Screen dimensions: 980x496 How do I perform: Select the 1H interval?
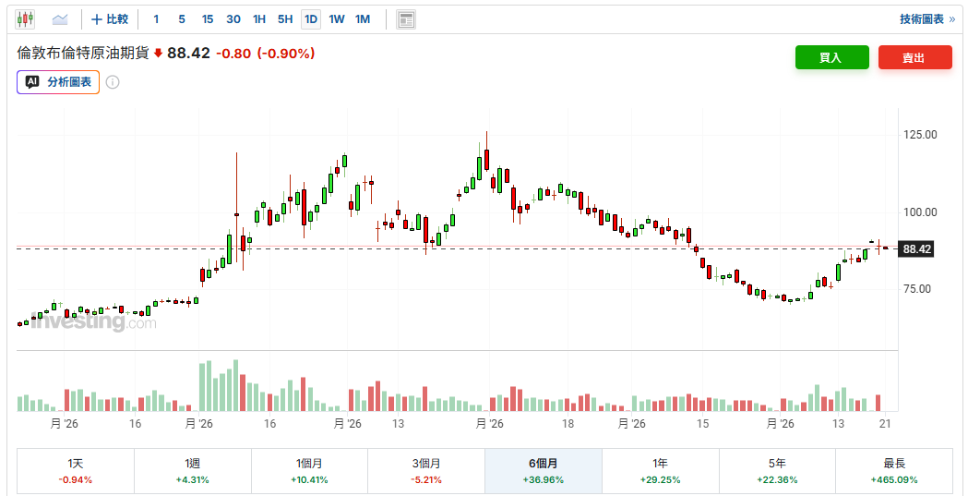259,19
